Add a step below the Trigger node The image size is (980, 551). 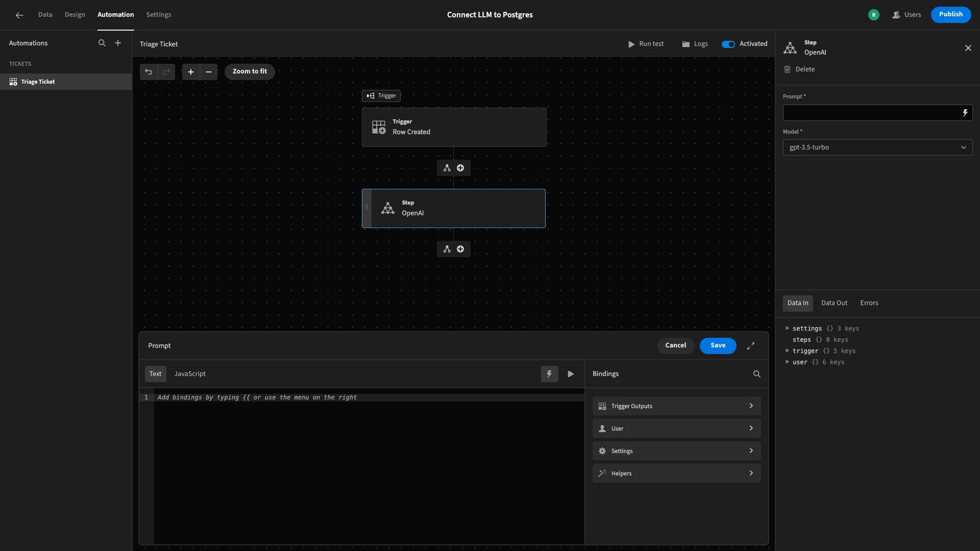click(460, 168)
